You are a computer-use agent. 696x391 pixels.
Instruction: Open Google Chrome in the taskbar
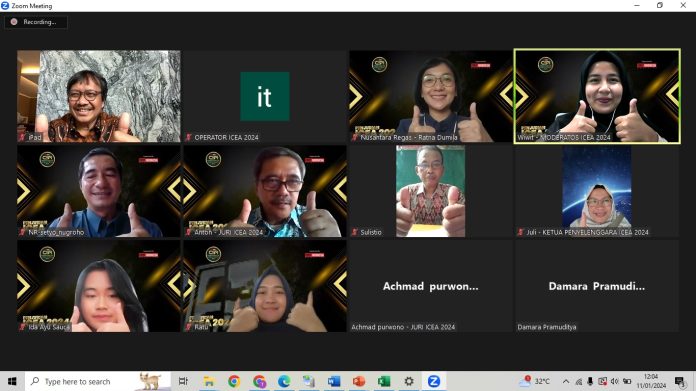point(234,381)
